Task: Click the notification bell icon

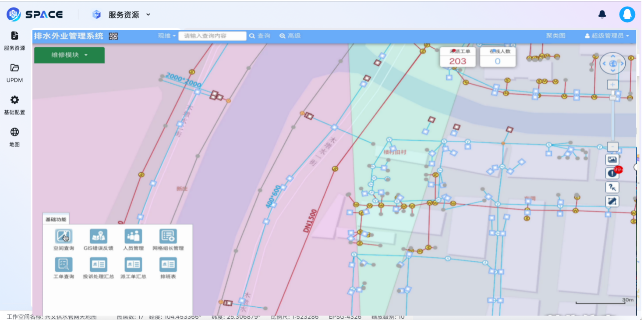Action: 602,14
